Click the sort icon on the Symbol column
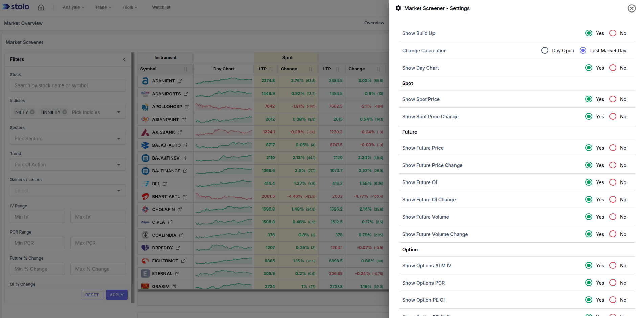This screenshot has width=644, height=318. [185, 69]
